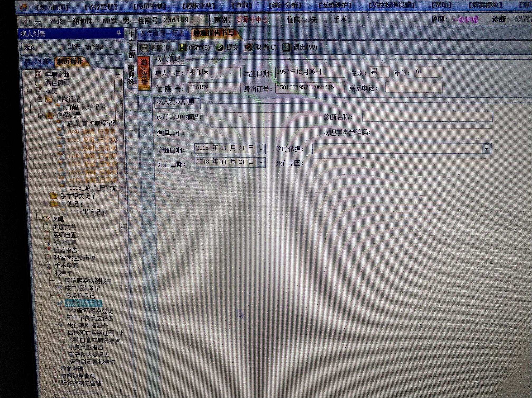This screenshot has width=532, height=398.
Task: Click the 保存(S) save floppy icon
Action: tap(182, 48)
